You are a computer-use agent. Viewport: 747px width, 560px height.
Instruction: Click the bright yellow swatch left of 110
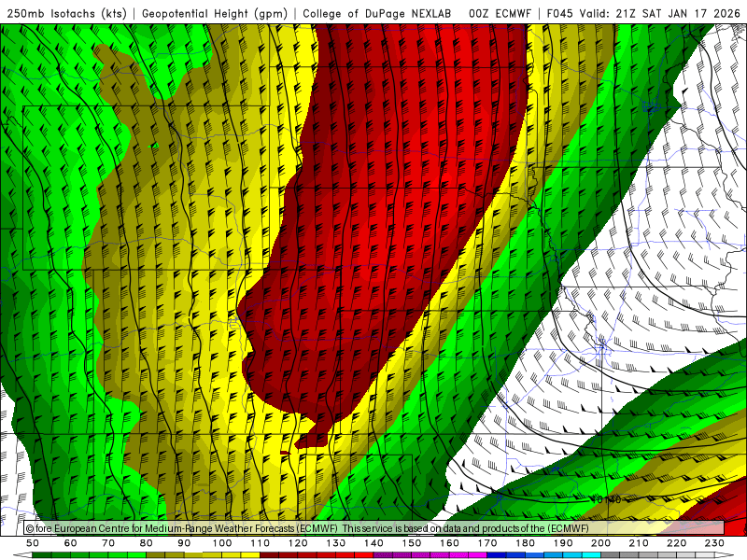tap(250, 555)
